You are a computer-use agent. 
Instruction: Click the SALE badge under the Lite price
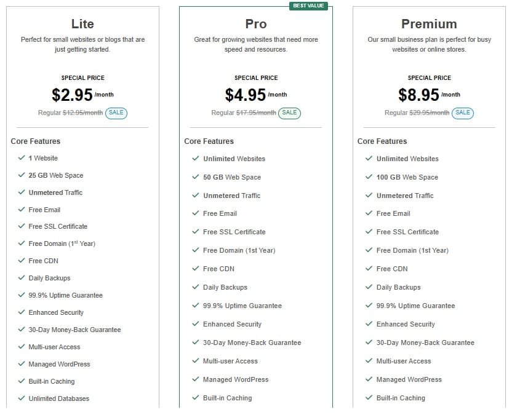coord(116,113)
